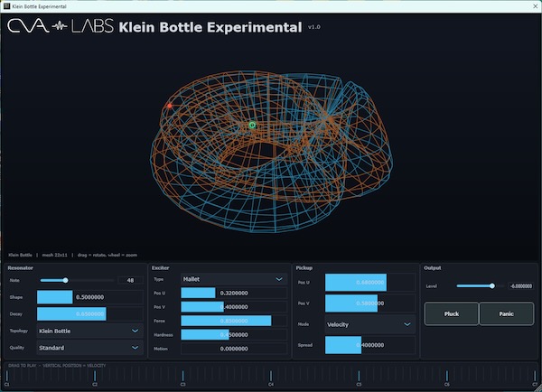The image size is (542, 392).
Task: Click the 'Klein Bottle Experimental' heading
Action: (210, 27)
